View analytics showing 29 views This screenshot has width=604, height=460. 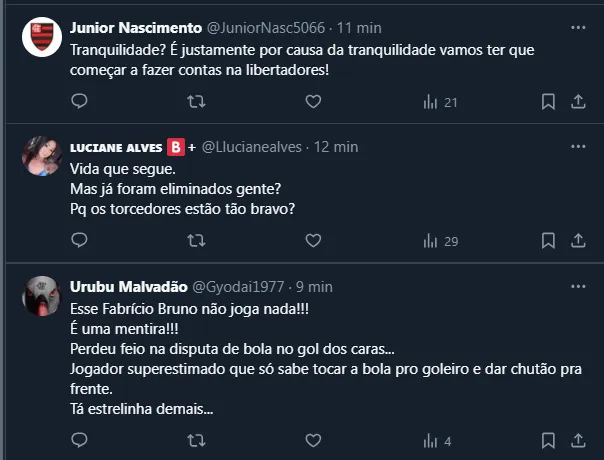[440, 240]
